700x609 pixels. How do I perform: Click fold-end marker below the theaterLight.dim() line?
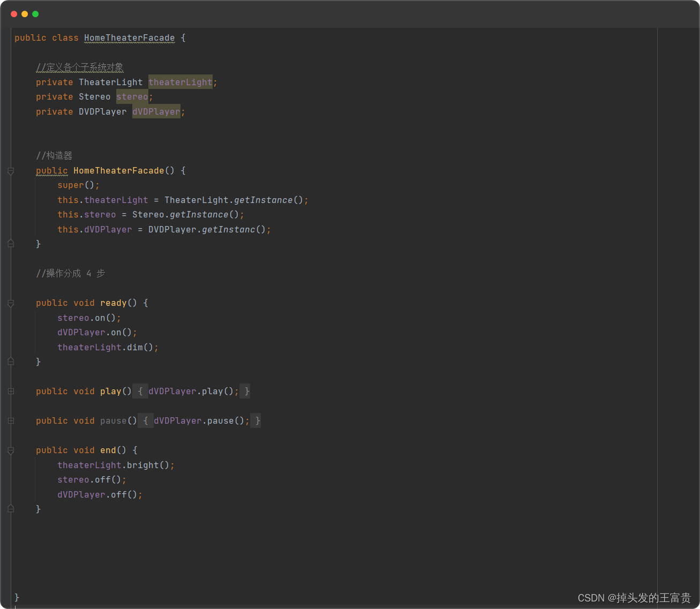click(x=11, y=362)
